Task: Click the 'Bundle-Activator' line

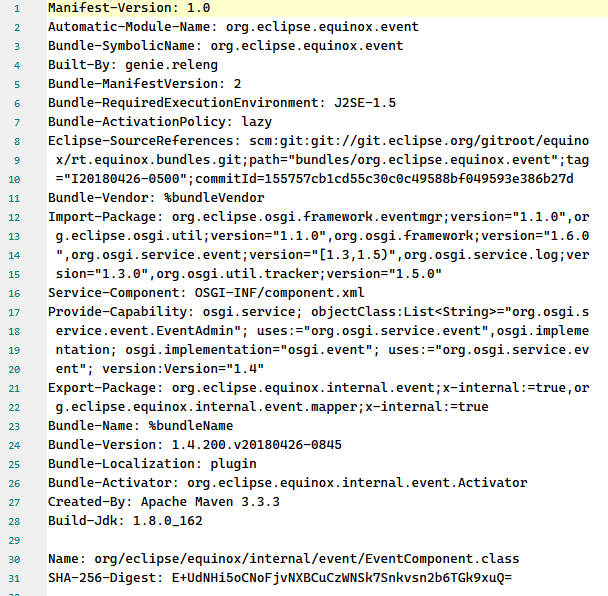Action: (x=288, y=483)
